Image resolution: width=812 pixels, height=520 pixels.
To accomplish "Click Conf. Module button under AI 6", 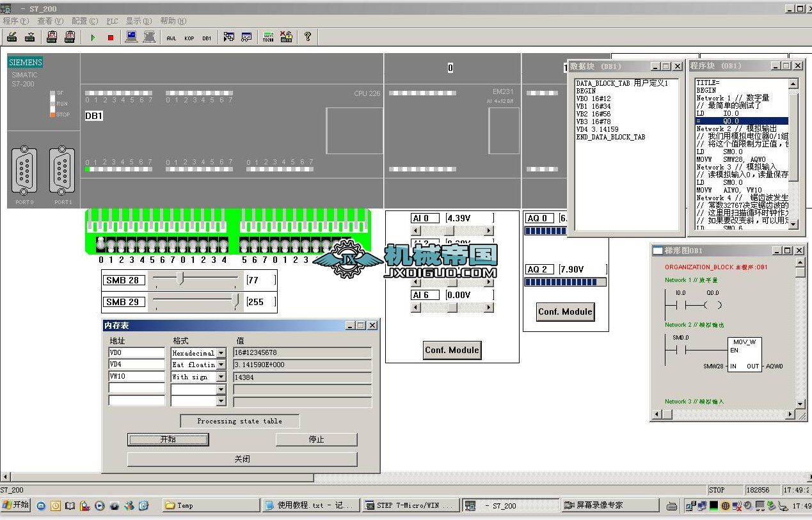I will [x=452, y=350].
